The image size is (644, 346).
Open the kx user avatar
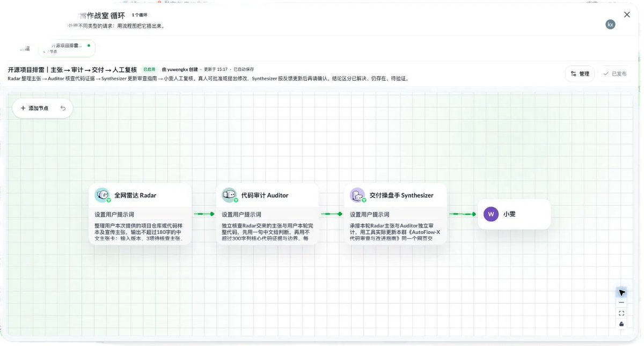coord(610,24)
